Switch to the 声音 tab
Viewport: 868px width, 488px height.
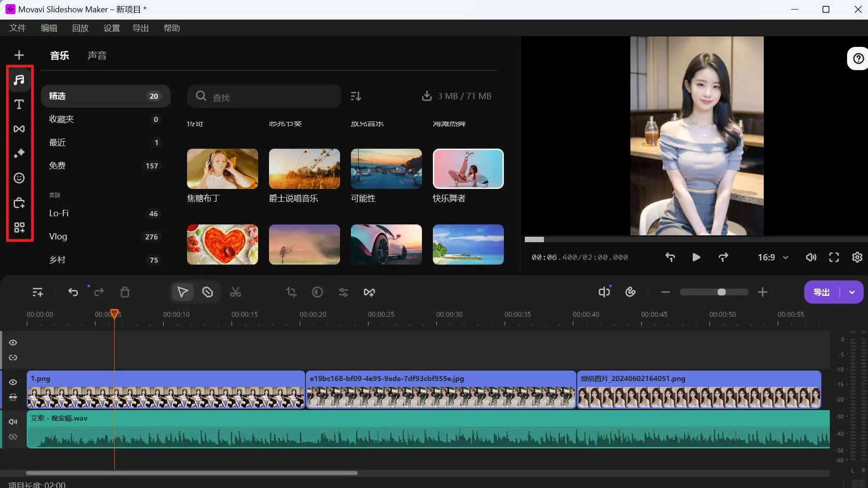(97, 55)
